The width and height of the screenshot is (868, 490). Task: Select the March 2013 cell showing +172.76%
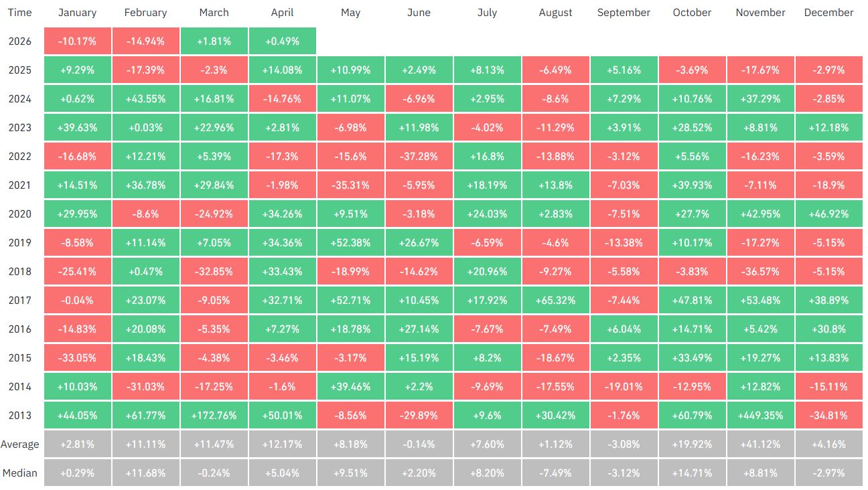click(x=214, y=415)
